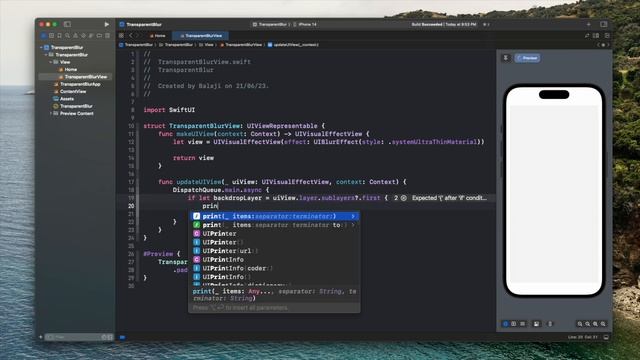Zoom in the preview canvas
This screenshot has height=360, width=640.
[603, 324]
